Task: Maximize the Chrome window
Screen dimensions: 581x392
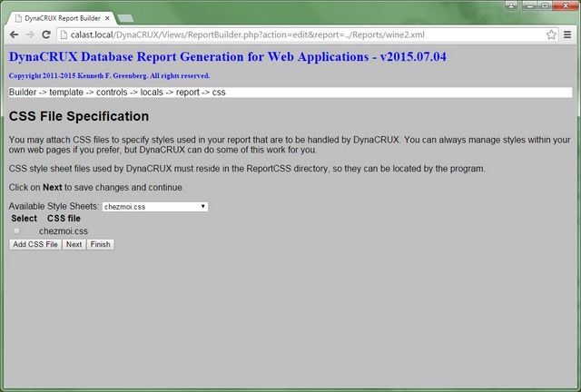Action: click(545, 5)
